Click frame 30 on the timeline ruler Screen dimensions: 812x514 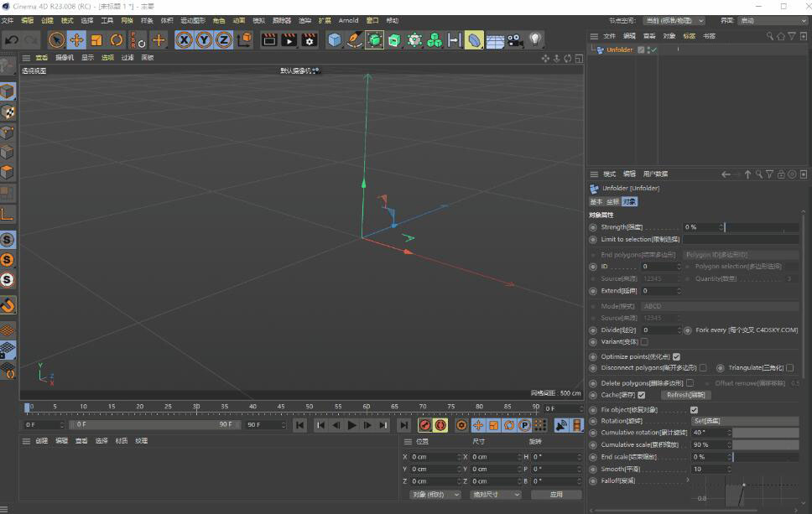pos(196,407)
